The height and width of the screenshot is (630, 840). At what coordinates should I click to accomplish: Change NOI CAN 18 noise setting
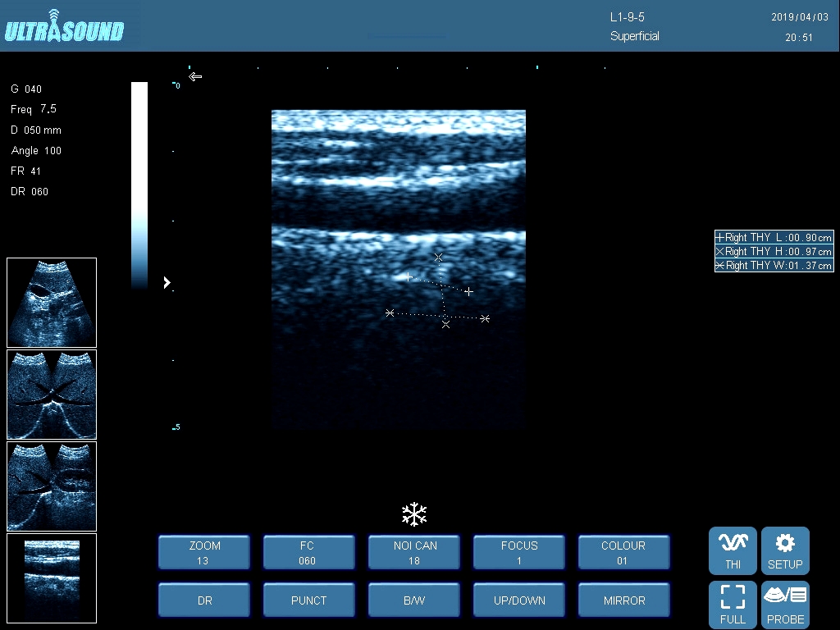414,552
